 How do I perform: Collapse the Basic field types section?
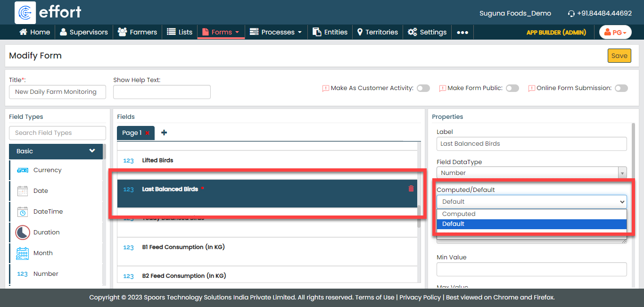click(x=92, y=151)
